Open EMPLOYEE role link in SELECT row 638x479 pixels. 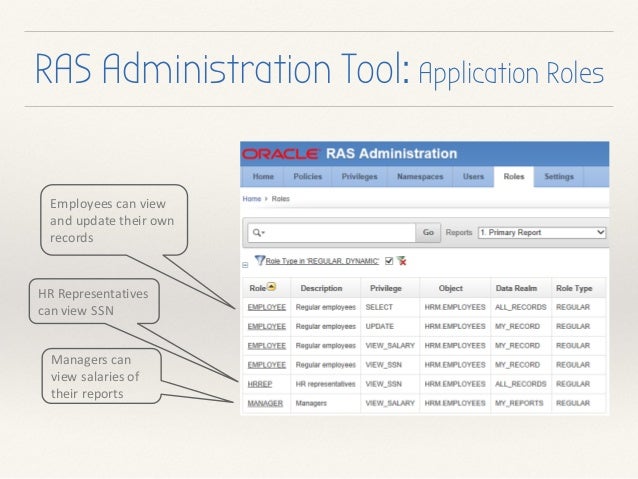[x=267, y=307]
